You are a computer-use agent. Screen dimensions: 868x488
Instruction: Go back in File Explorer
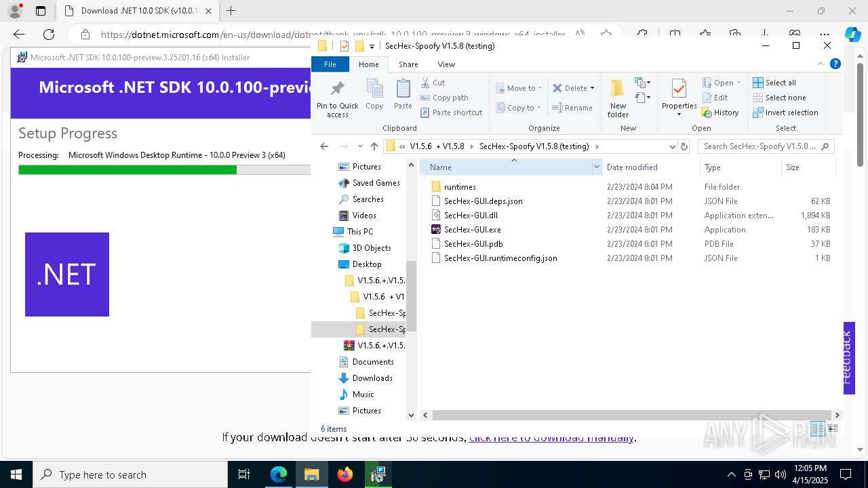coord(324,146)
